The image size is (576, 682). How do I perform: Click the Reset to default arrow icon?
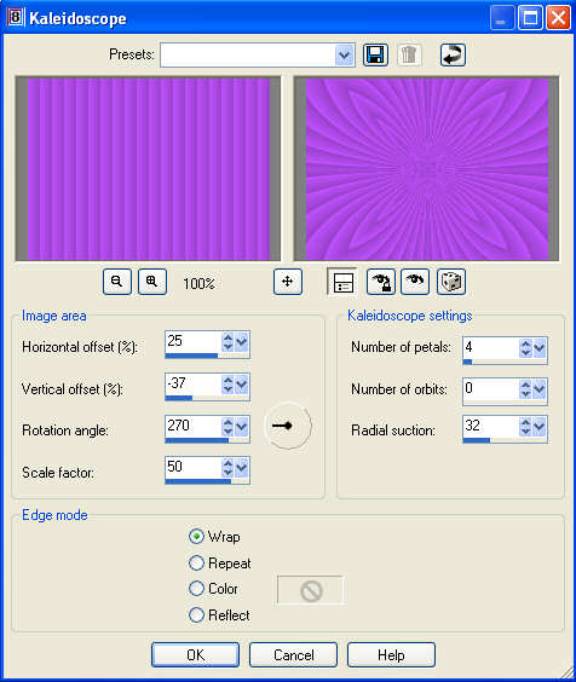pos(452,55)
